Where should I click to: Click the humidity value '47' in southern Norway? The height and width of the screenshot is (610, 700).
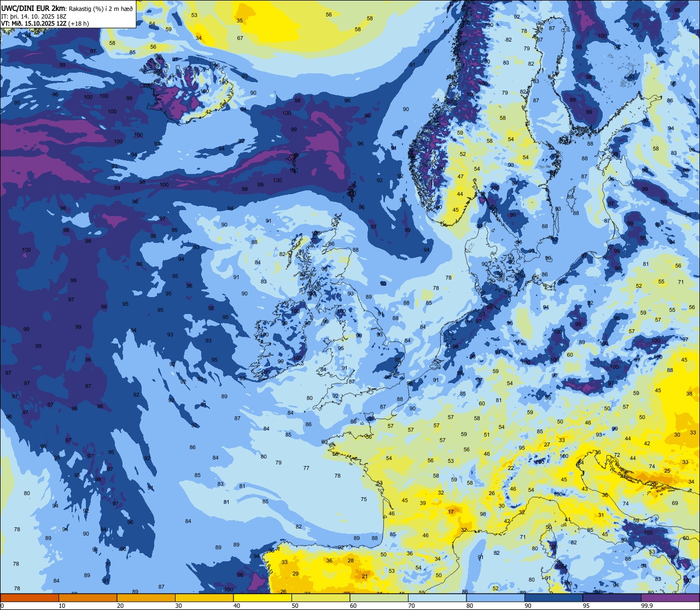(x=460, y=177)
